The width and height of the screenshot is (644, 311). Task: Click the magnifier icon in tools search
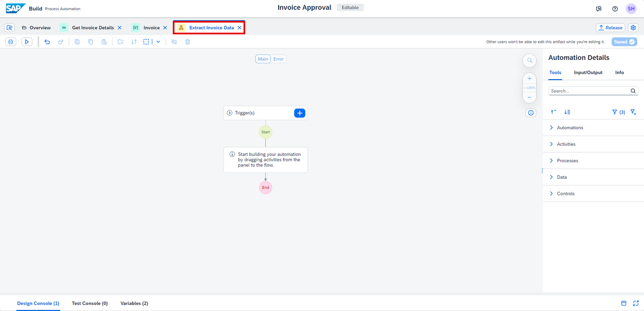click(633, 91)
